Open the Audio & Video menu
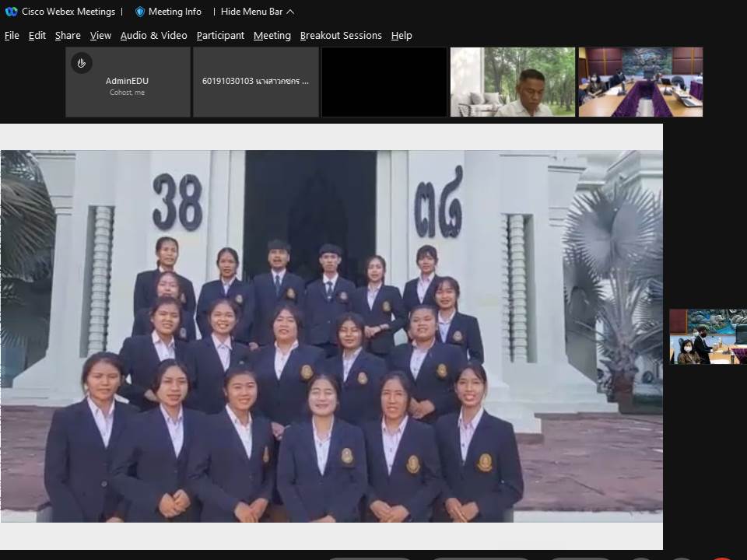 153,35
